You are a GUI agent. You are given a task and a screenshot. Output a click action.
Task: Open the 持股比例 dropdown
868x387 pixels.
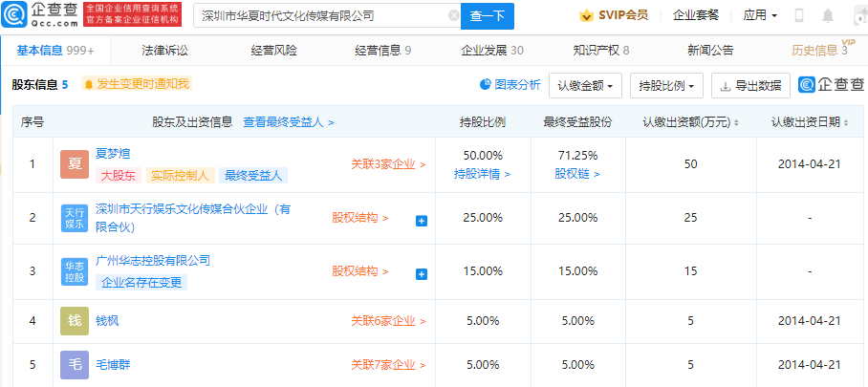[x=666, y=86]
